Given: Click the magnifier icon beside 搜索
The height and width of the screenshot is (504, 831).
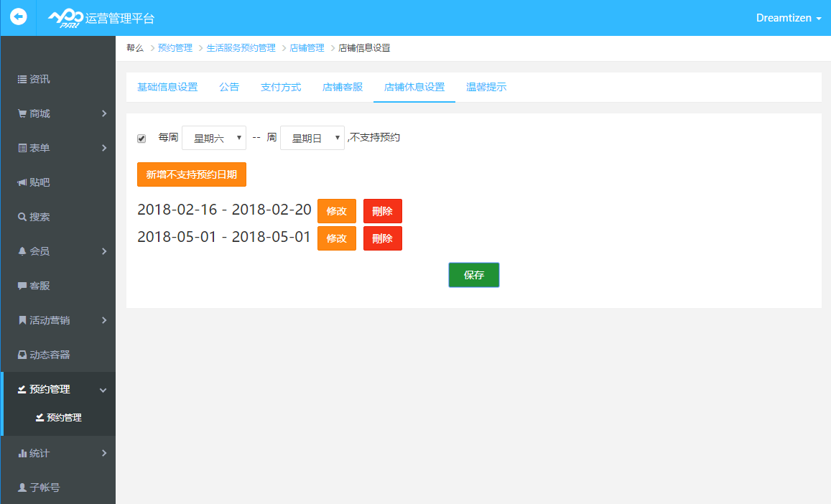Looking at the screenshot, I should 22,217.
